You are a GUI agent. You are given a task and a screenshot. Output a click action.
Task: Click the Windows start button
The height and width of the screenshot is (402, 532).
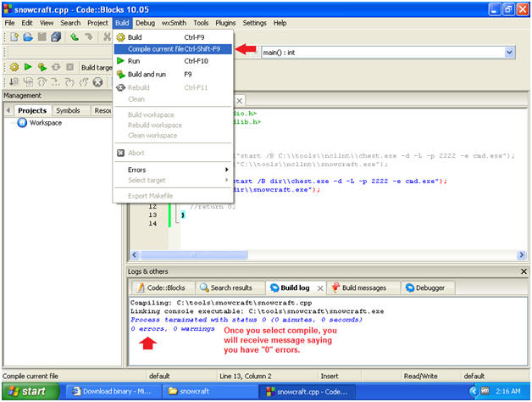coord(30,392)
